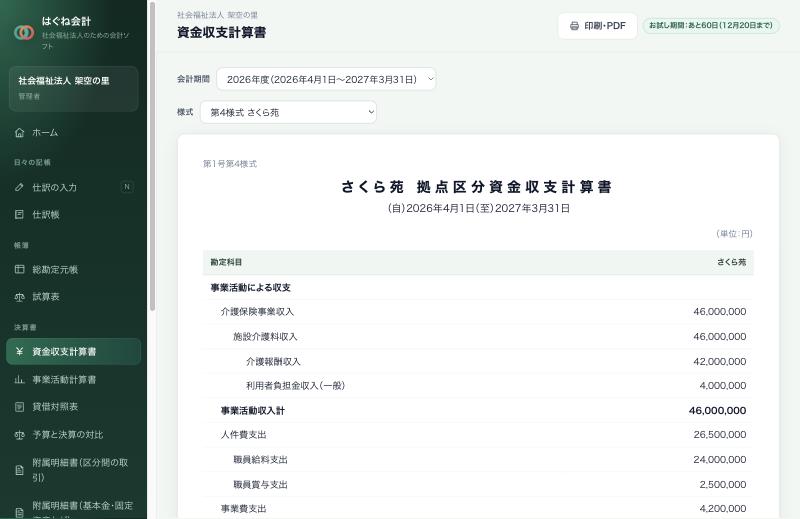
Task: Click the balance scale icon for 試算表
Action: click(19, 296)
